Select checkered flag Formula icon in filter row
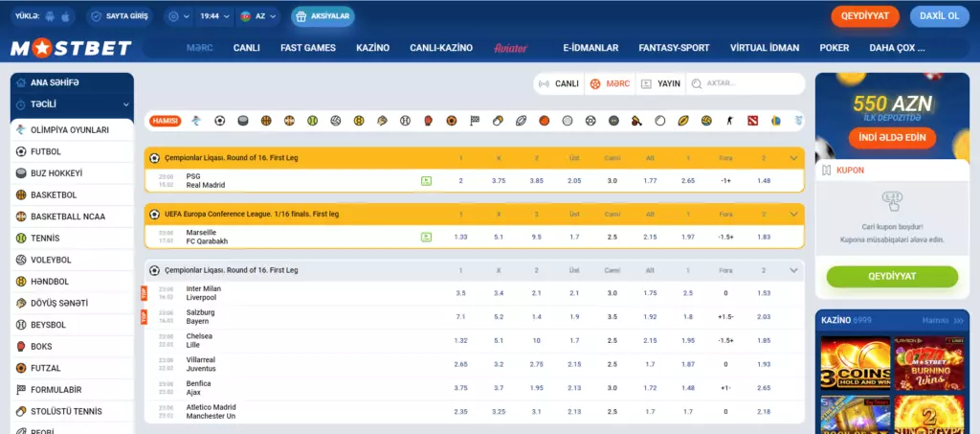 point(475,121)
